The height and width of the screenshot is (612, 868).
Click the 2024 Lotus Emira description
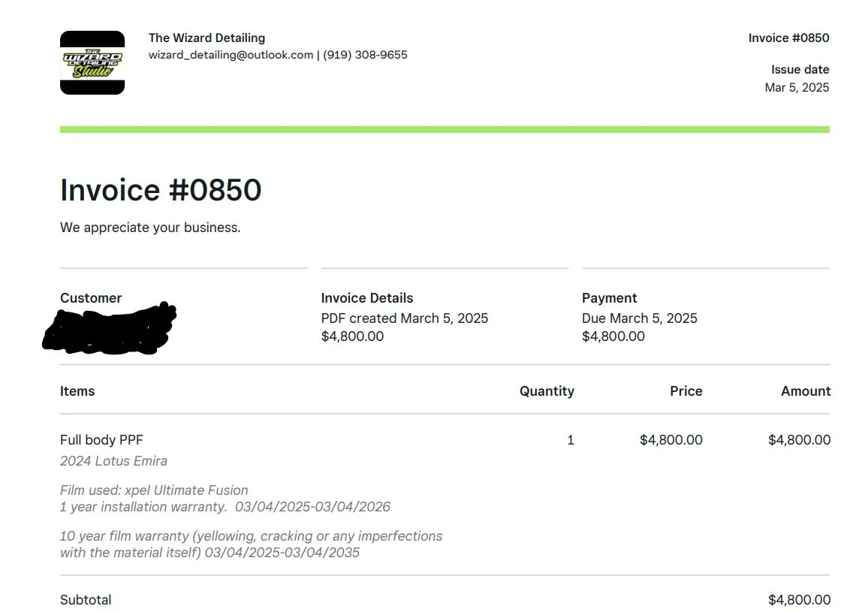click(113, 461)
